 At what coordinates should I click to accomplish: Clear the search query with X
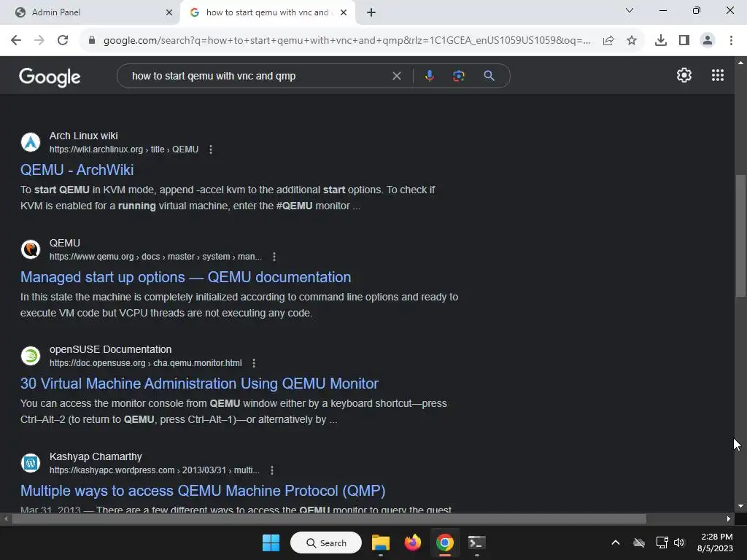coord(396,76)
